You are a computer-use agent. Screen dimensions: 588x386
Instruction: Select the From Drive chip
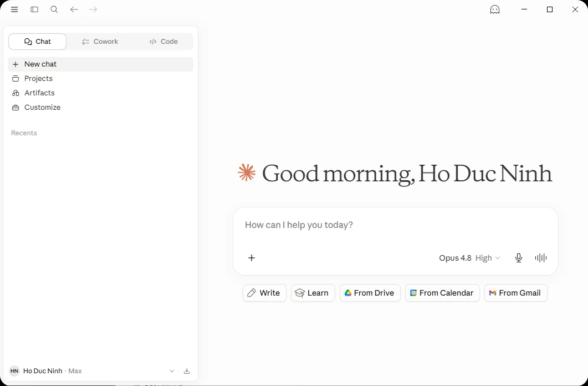tap(370, 293)
